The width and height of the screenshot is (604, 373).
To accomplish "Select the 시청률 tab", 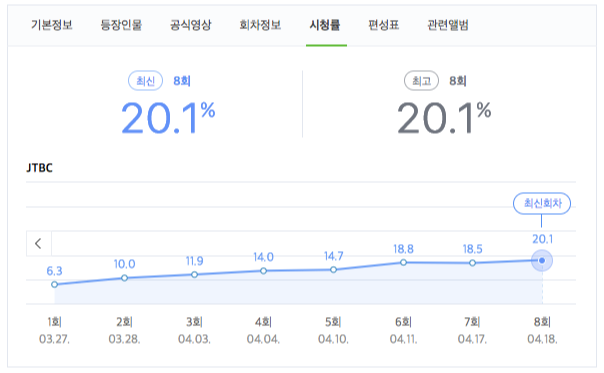I will (325, 25).
